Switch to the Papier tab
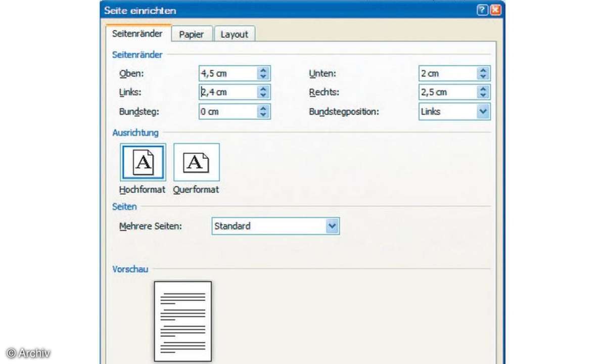 (192, 34)
